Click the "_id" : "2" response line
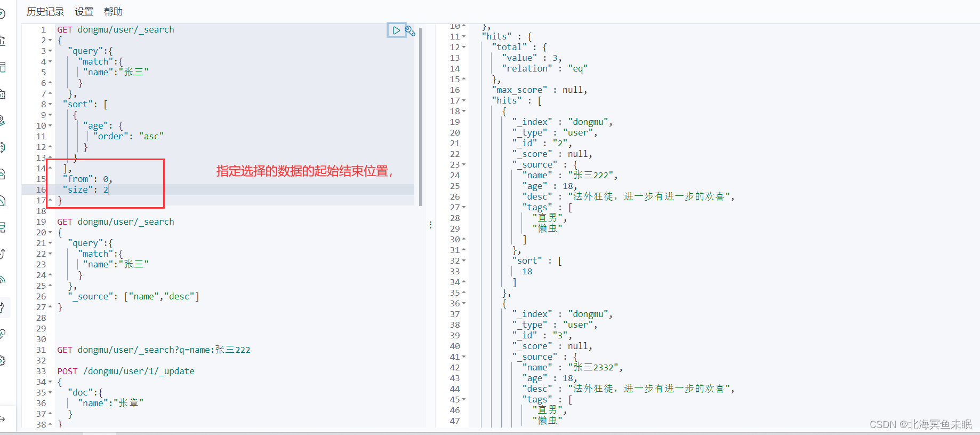 542,144
